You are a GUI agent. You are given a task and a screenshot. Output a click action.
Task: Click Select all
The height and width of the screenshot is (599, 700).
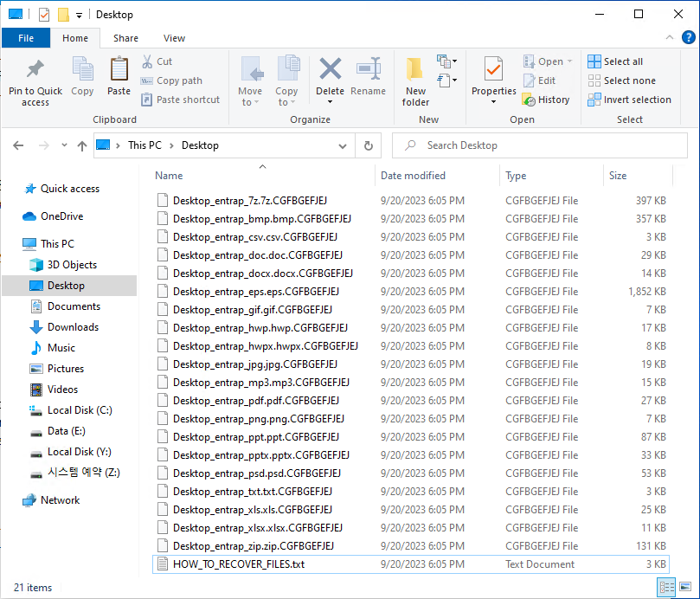(x=615, y=61)
